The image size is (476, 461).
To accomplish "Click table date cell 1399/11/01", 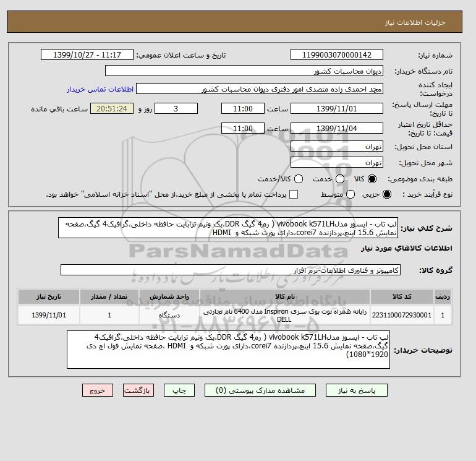I will (x=49, y=315).
